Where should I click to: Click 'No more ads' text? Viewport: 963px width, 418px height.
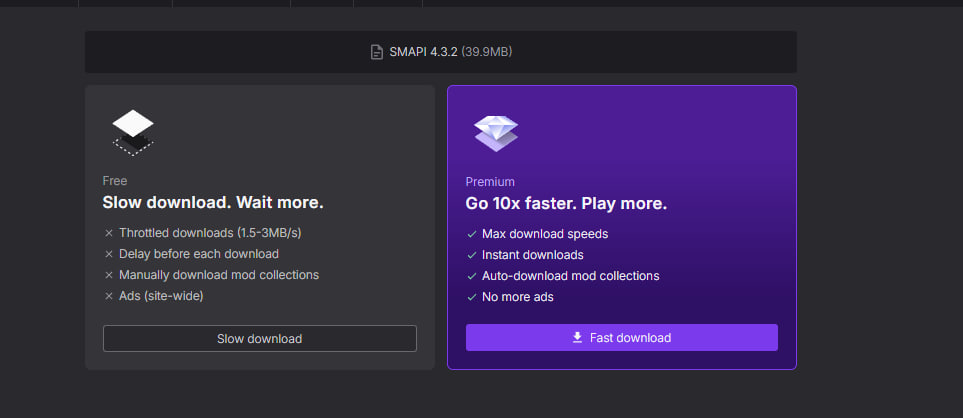tap(518, 297)
